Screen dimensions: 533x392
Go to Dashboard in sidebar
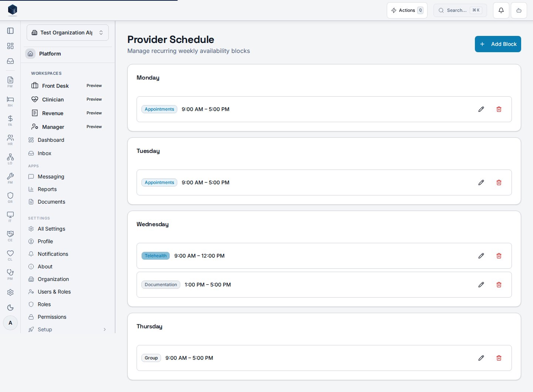coord(68,140)
